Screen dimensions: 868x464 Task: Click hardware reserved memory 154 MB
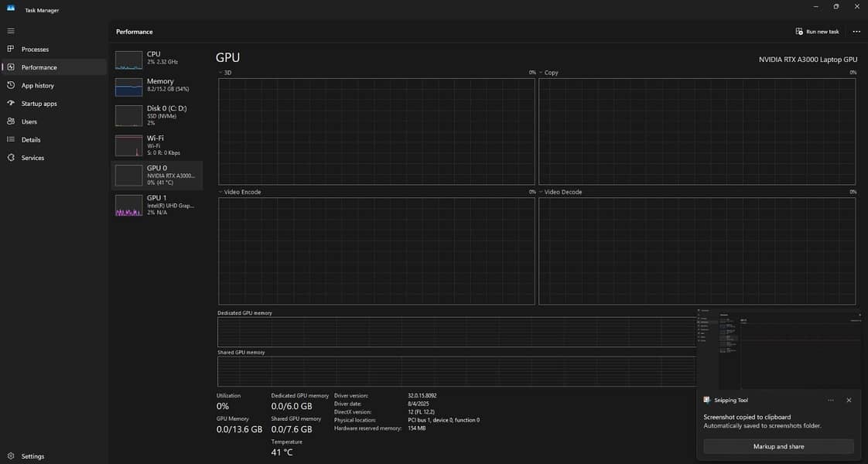[x=417, y=428]
